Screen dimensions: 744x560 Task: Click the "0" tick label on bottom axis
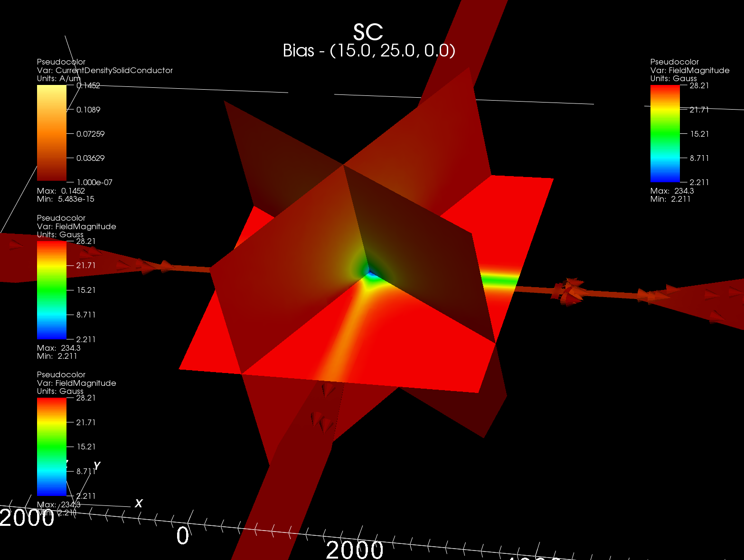tap(183, 536)
